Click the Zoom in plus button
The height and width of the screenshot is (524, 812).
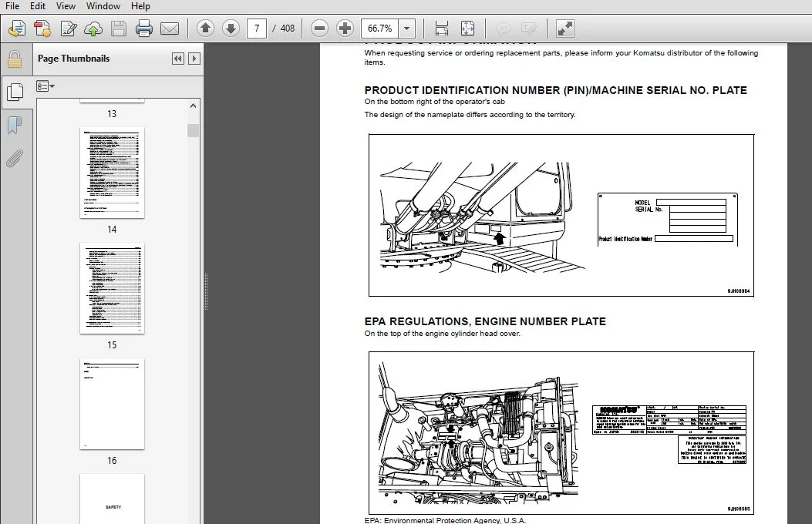[345, 28]
